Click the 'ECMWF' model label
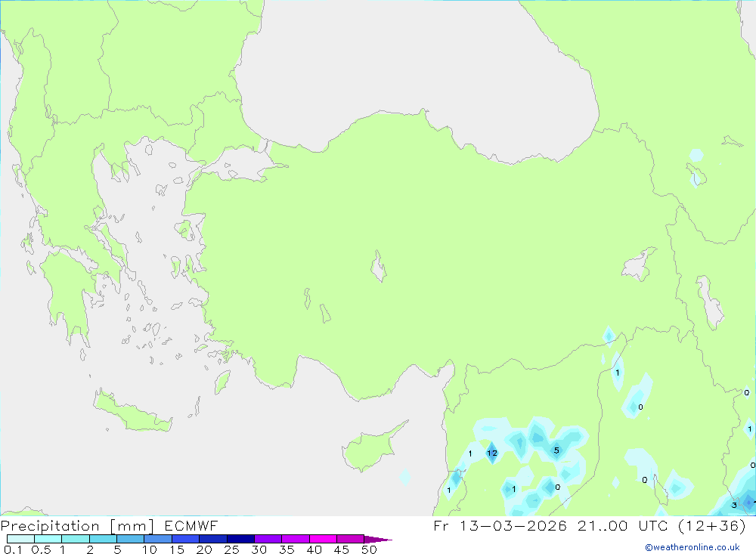The width and height of the screenshot is (756, 554). 191,525
